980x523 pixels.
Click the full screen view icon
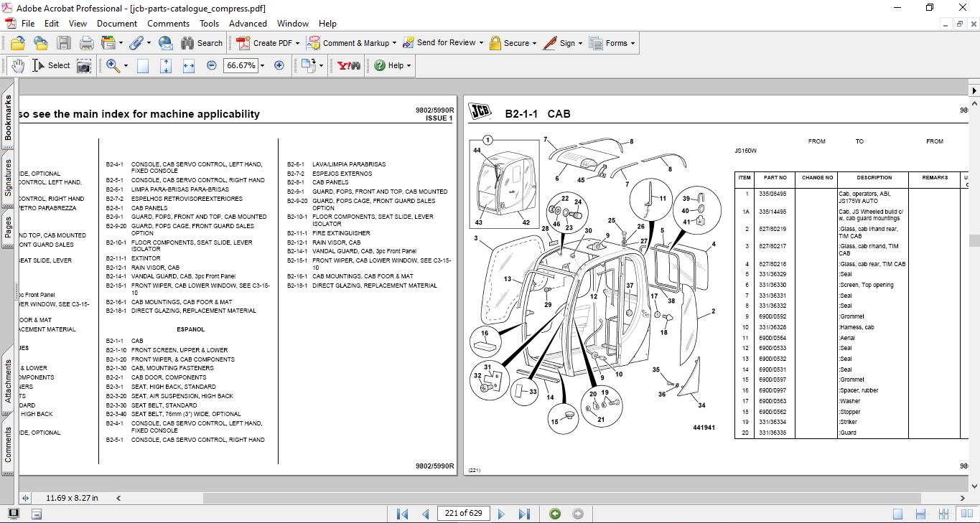(14, 514)
